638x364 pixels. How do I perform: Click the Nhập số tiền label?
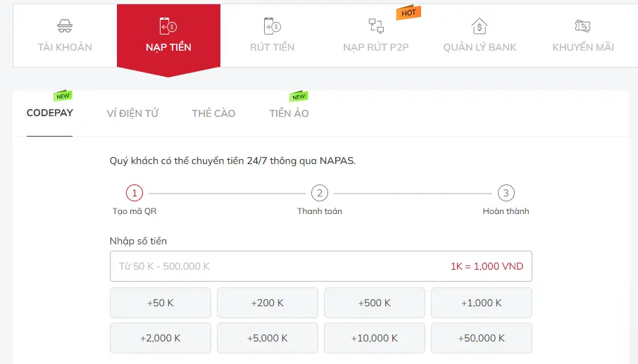138,241
